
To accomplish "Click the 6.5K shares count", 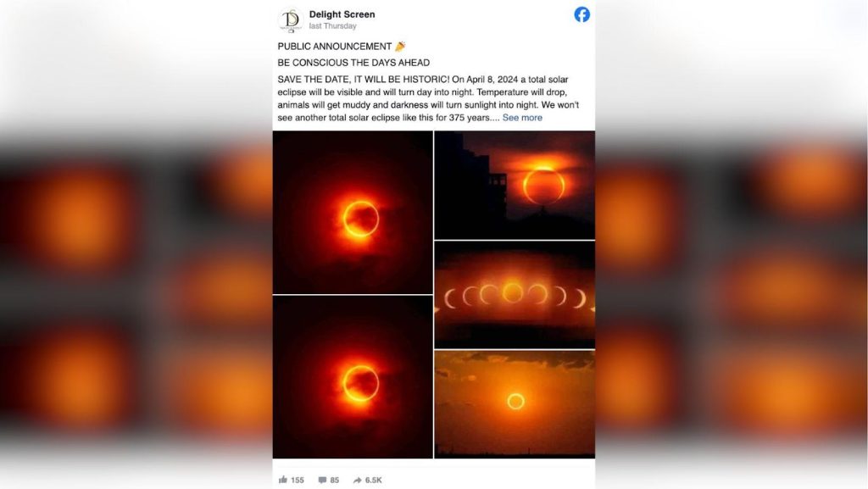I will pyautogui.click(x=373, y=481).
